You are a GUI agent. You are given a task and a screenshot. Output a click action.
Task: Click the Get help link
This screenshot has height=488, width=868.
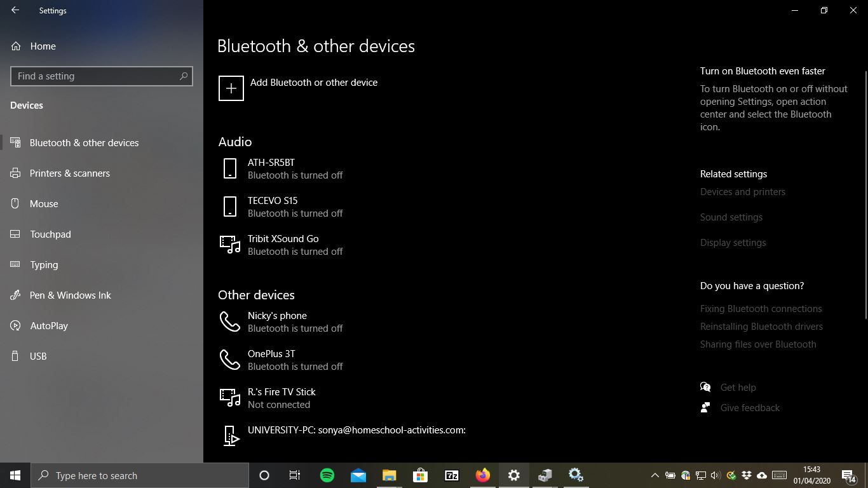738,388
